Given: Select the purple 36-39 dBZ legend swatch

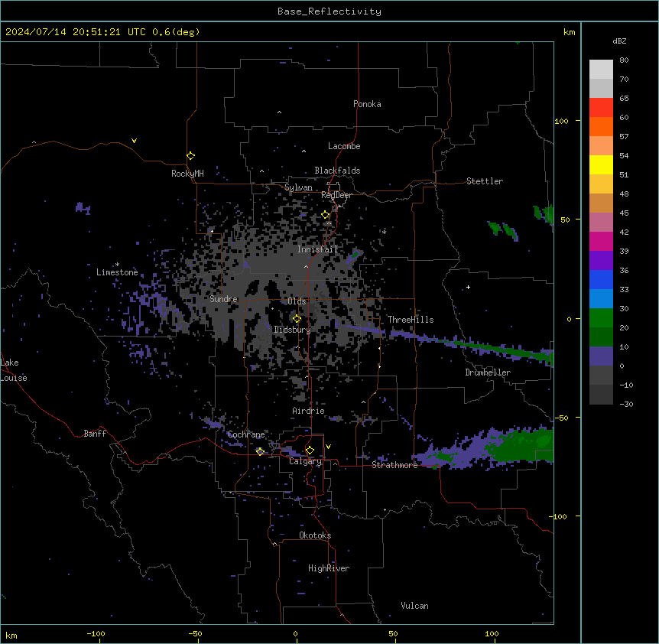Looking at the screenshot, I should pos(601,261).
